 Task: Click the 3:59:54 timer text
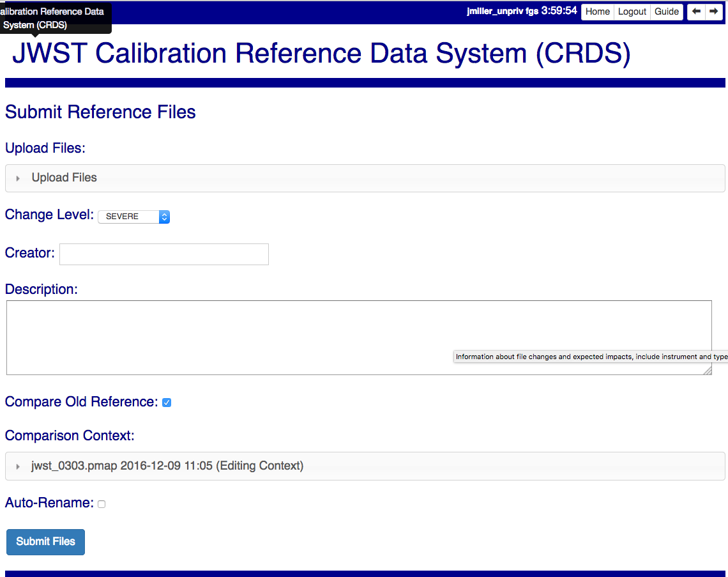(x=559, y=11)
